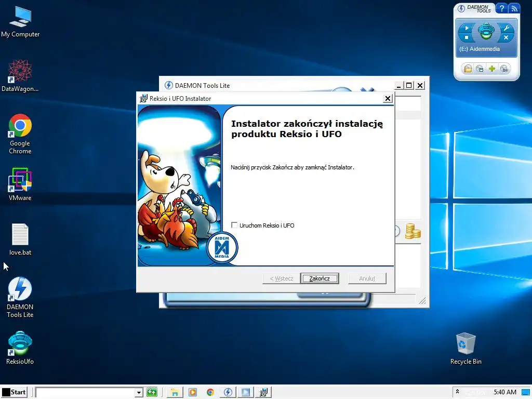This screenshot has height=399, width=532.
Task: Maximize the DAEMON Tools Lite window
Action: [409, 86]
